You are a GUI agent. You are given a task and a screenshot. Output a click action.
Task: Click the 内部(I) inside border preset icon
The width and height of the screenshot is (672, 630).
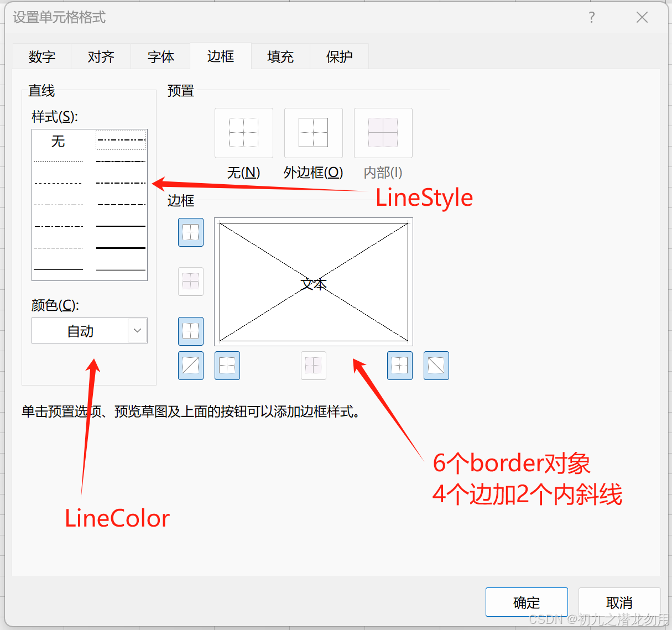(x=383, y=133)
